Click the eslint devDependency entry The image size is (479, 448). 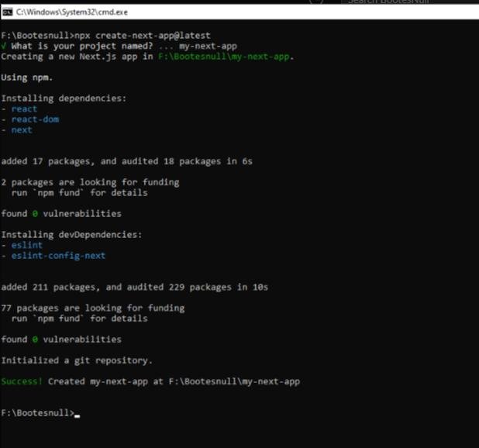point(27,245)
